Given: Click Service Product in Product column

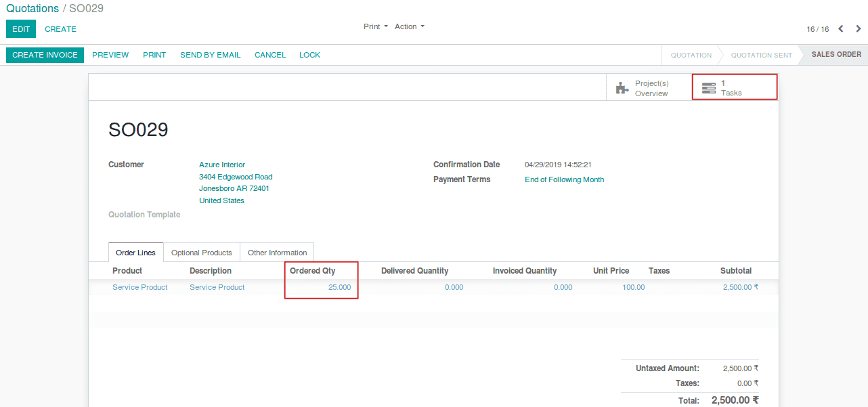Looking at the screenshot, I should click(139, 287).
